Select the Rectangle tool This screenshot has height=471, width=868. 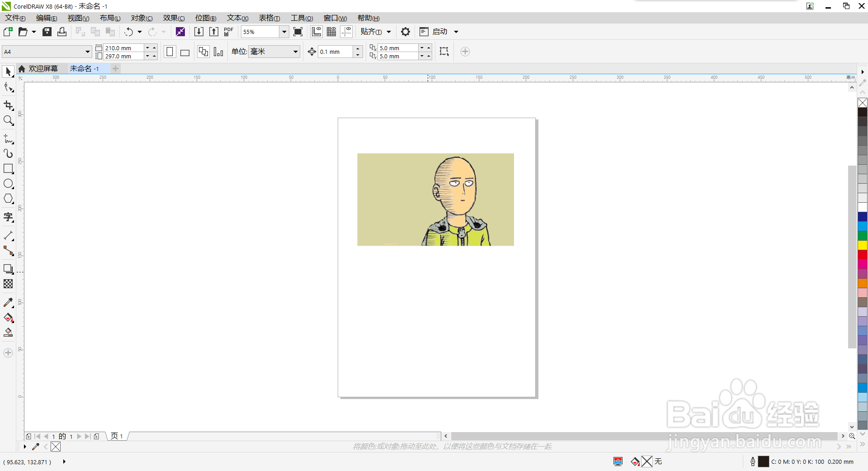point(8,169)
